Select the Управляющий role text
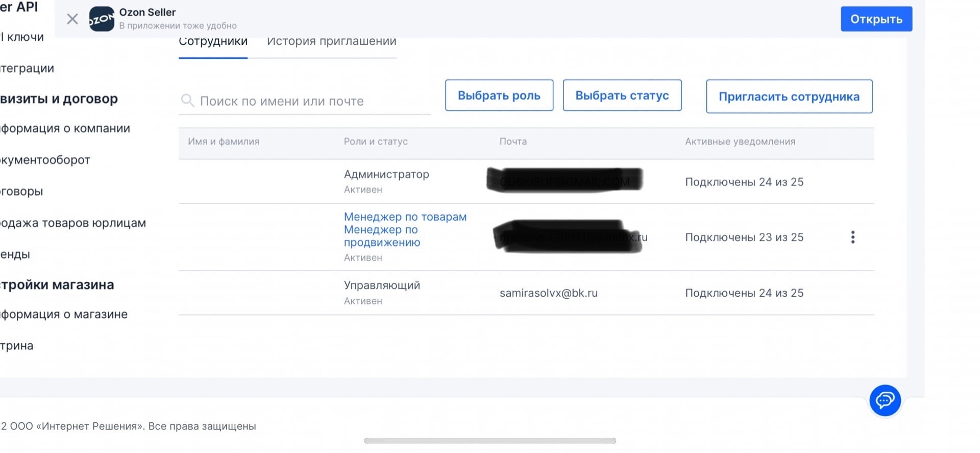The image size is (980, 453). pos(382,285)
